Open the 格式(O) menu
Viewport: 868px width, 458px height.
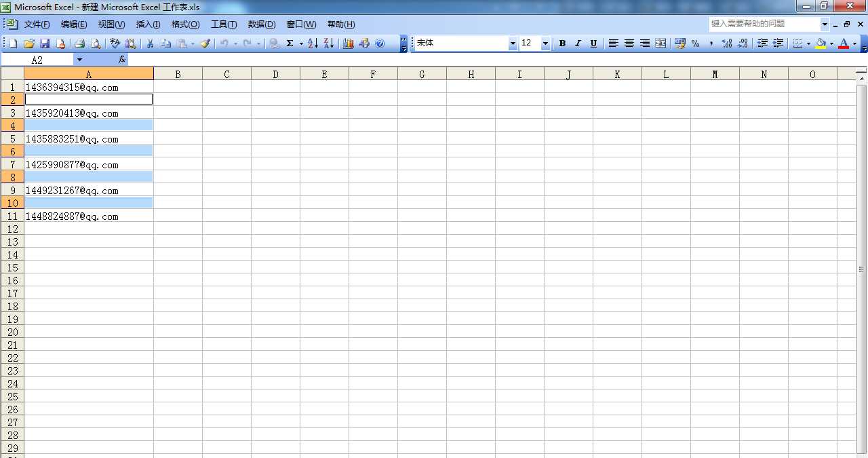[x=185, y=24]
